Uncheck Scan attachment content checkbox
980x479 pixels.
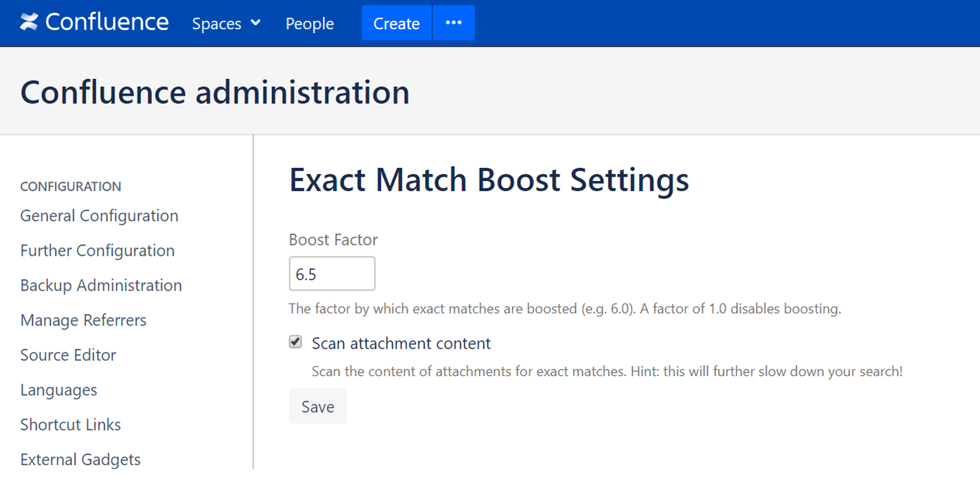(x=296, y=342)
